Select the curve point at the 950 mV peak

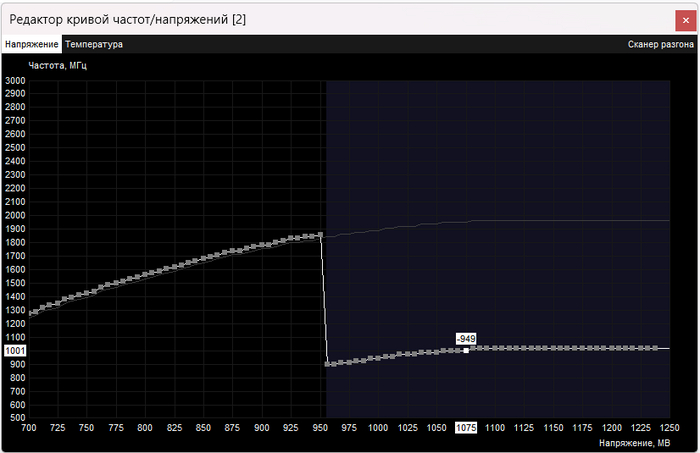[x=321, y=235]
